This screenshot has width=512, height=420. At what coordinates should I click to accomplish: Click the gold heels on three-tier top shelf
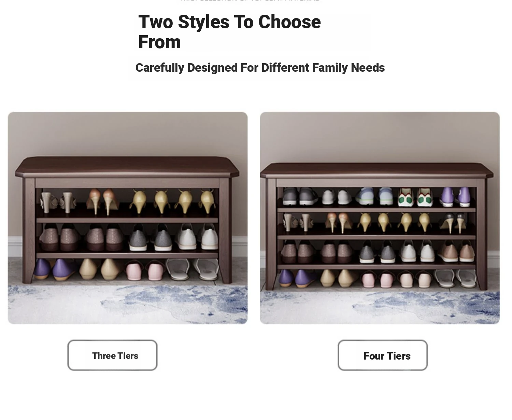pos(172,201)
